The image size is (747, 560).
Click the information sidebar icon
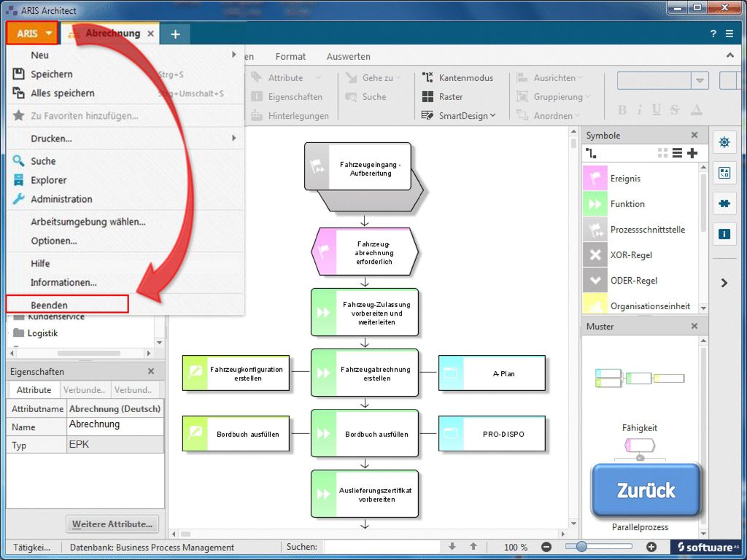(x=724, y=234)
